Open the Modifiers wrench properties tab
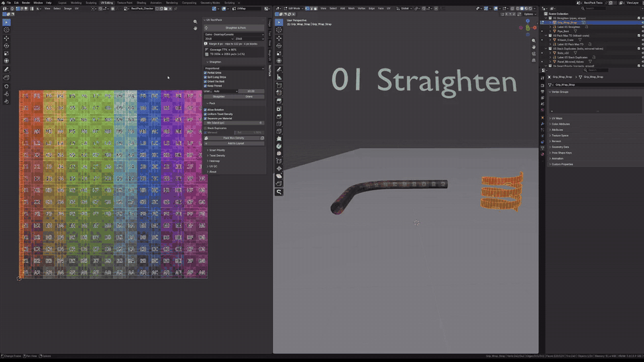The image size is (644, 362). click(542, 123)
